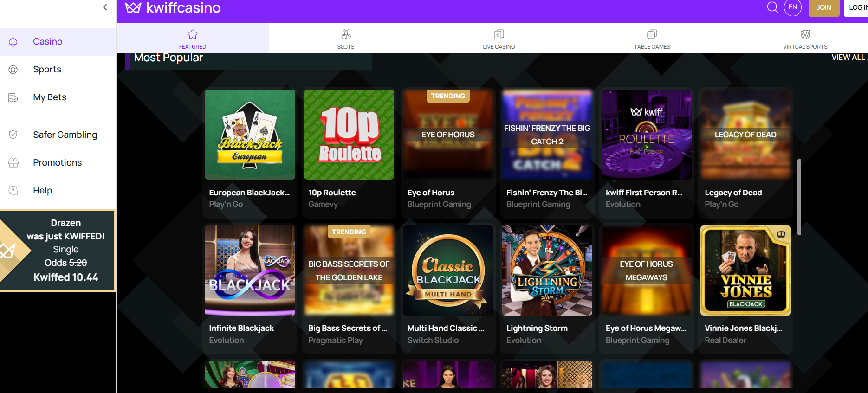Click the 'Gamevy' provider text

point(323,204)
